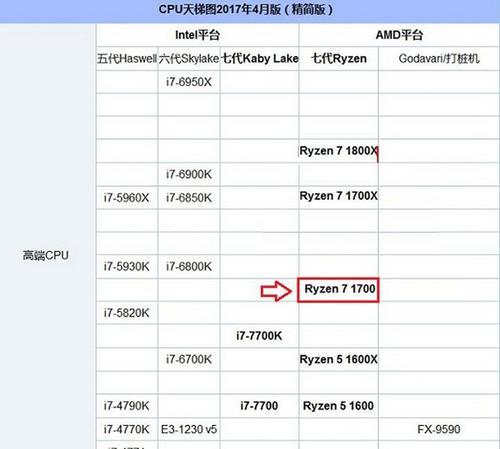Click the AMD平台 column header
This screenshot has width=500, height=449.
tap(399, 35)
